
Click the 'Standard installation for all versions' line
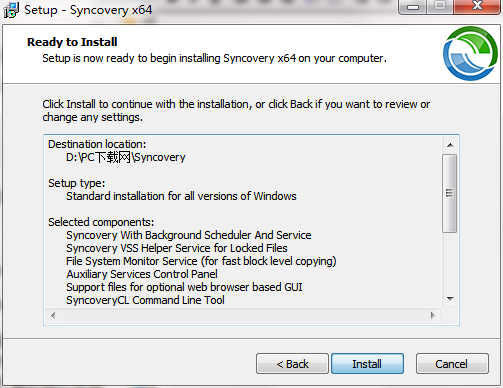click(181, 196)
